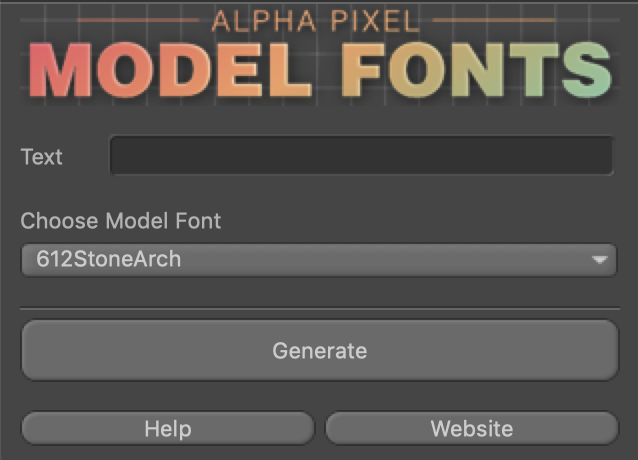Open the Choose Model Font dropdown
Image resolution: width=638 pixels, height=460 pixels.
(319, 259)
